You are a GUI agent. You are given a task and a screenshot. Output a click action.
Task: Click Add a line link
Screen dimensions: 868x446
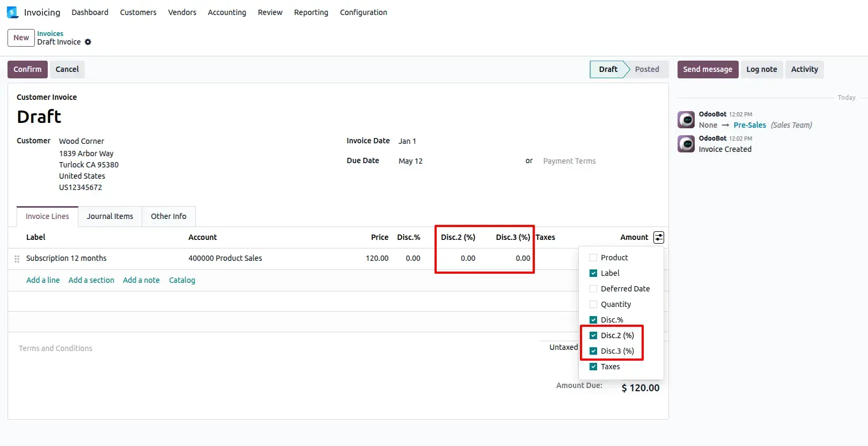point(43,280)
